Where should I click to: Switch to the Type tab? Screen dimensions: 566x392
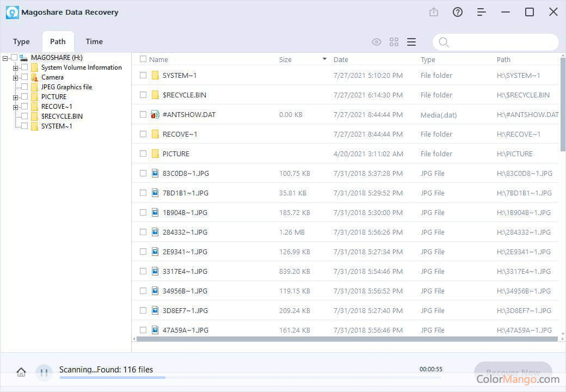click(21, 41)
